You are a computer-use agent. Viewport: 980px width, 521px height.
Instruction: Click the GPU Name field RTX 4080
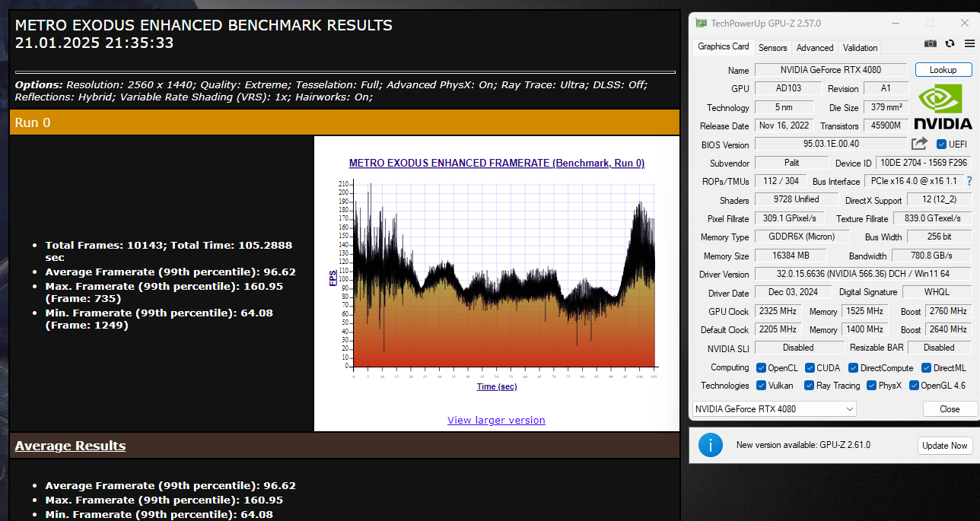click(831, 70)
